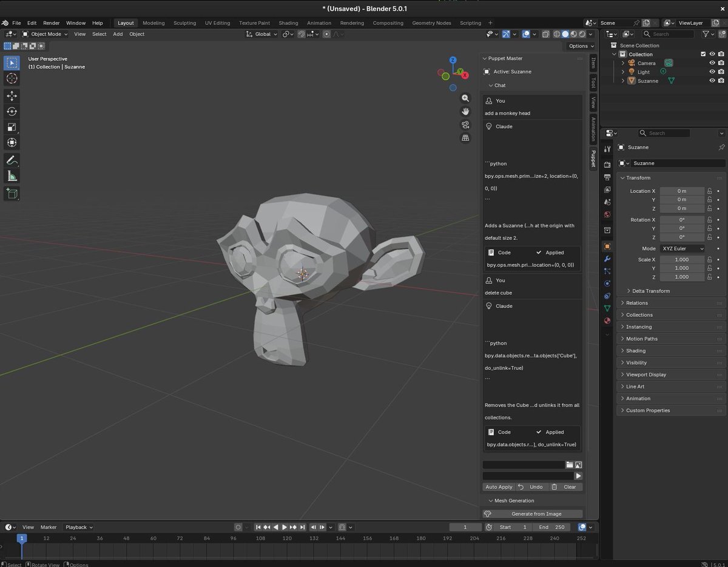This screenshot has height=567, width=728.
Task: Open the Playback dropdown in timeline
Action: [x=79, y=527]
